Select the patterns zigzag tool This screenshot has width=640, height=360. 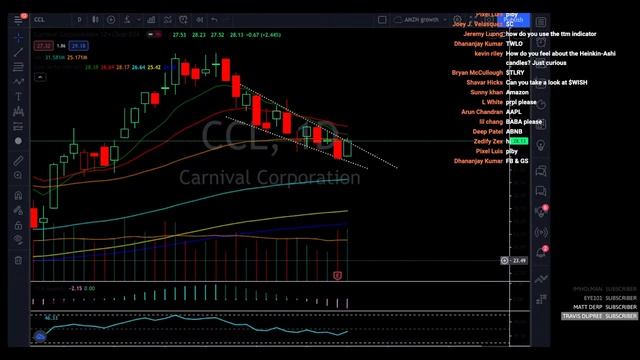point(18,82)
